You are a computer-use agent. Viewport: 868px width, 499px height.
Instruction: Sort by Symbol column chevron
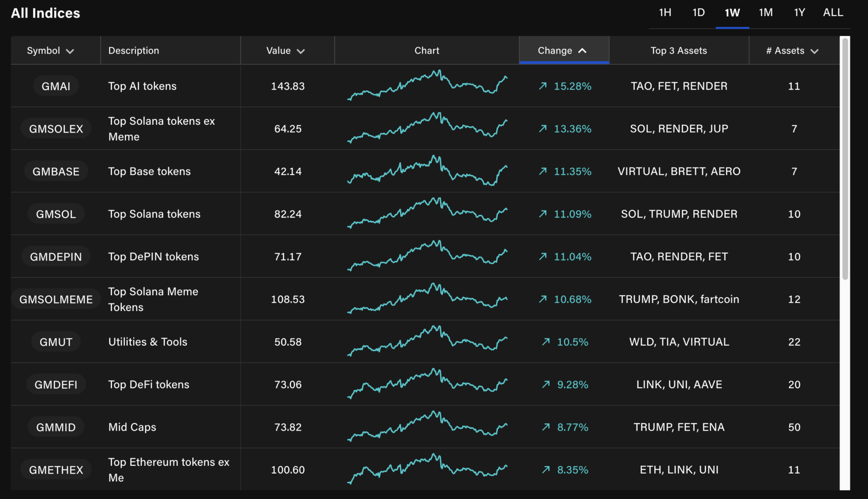coord(70,51)
